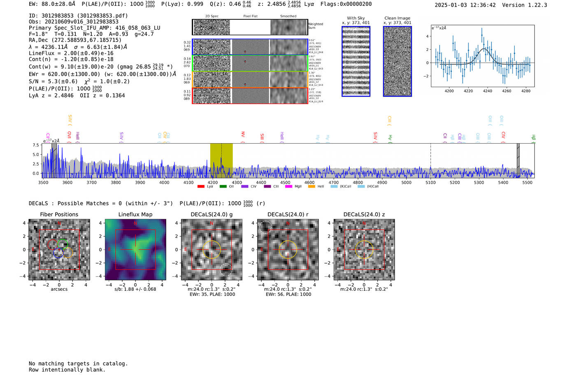
Task: Click the Flags:0x00000200 text
Action: click(x=346, y=4)
